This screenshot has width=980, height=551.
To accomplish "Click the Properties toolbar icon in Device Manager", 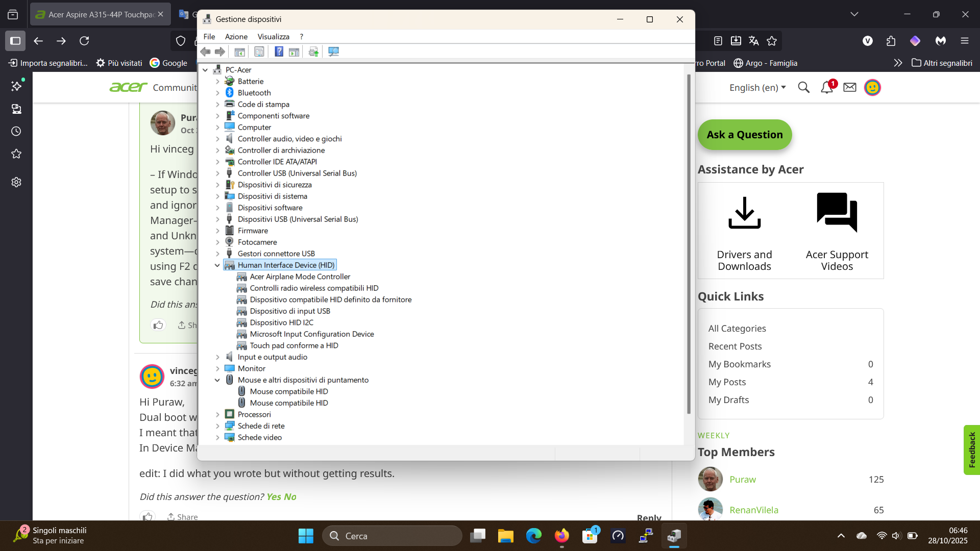I will 259,52.
